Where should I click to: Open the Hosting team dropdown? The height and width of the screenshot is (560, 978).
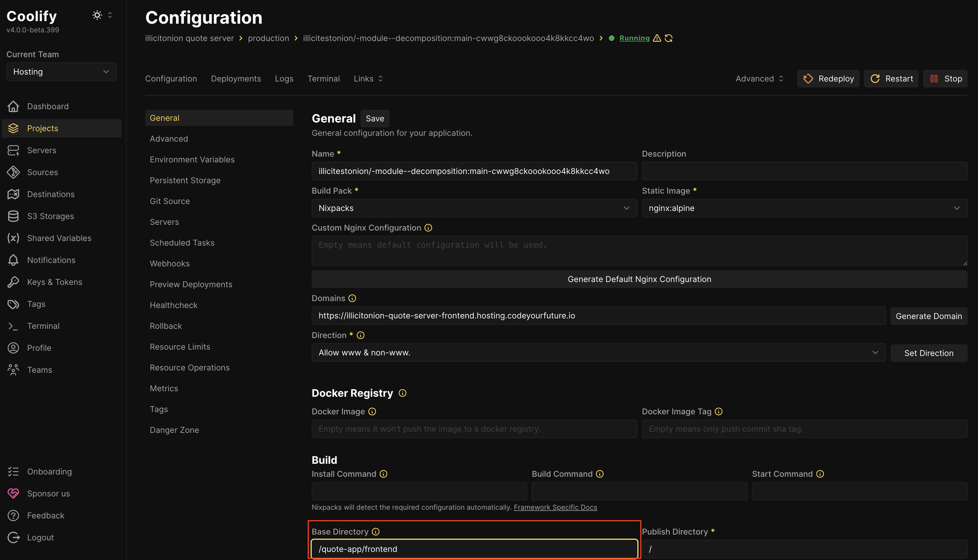61,72
